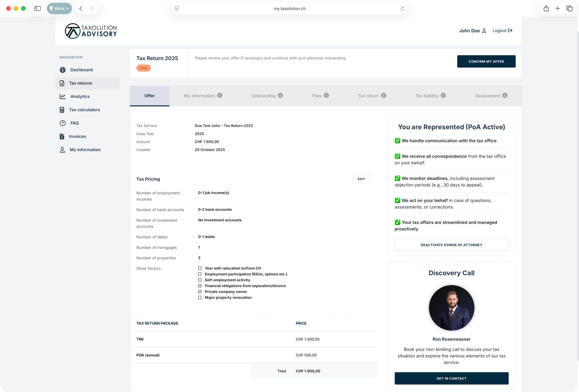The height and width of the screenshot is (392, 579).
Task: Click Edit button in Tax Pricing
Action: pyautogui.click(x=361, y=179)
